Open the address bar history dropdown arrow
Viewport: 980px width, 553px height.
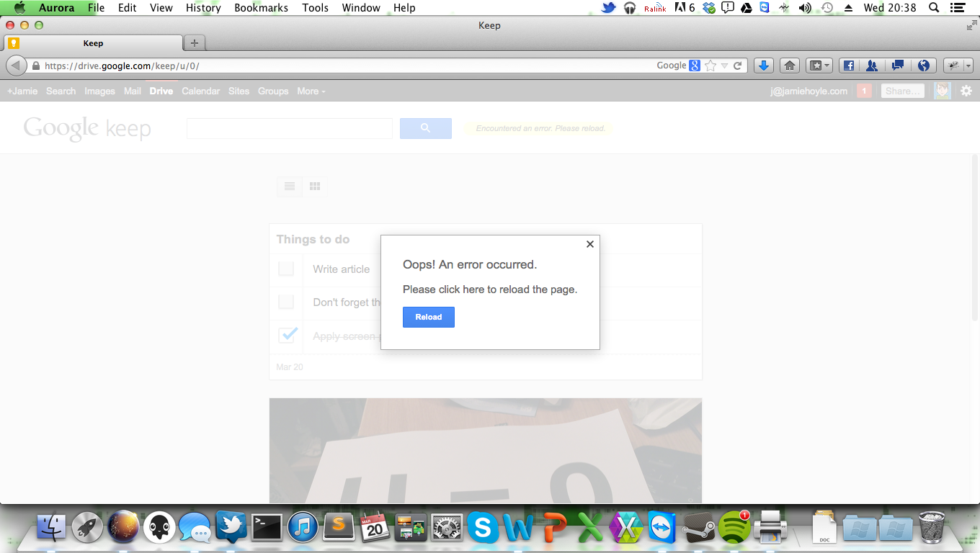pos(725,66)
